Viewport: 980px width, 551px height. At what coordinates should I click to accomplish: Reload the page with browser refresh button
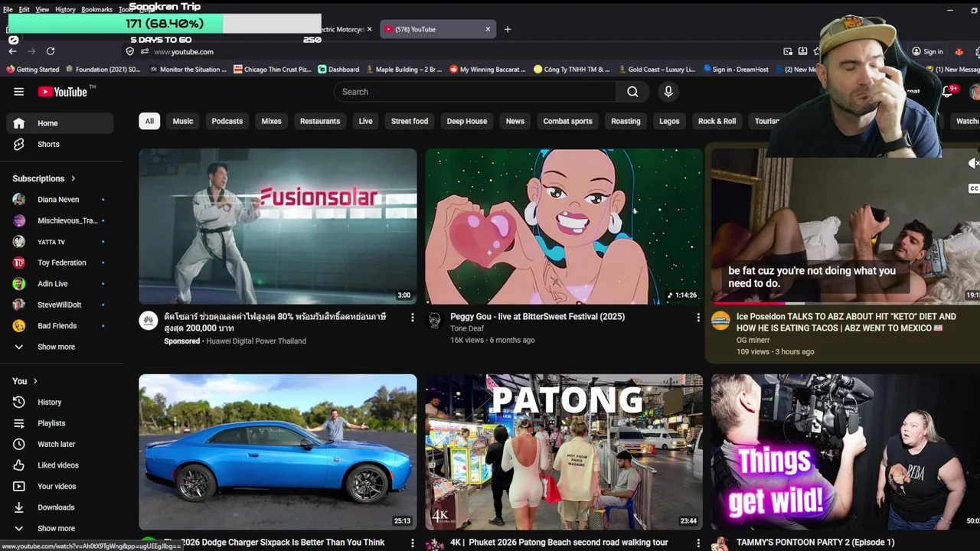click(x=51, y=51)
